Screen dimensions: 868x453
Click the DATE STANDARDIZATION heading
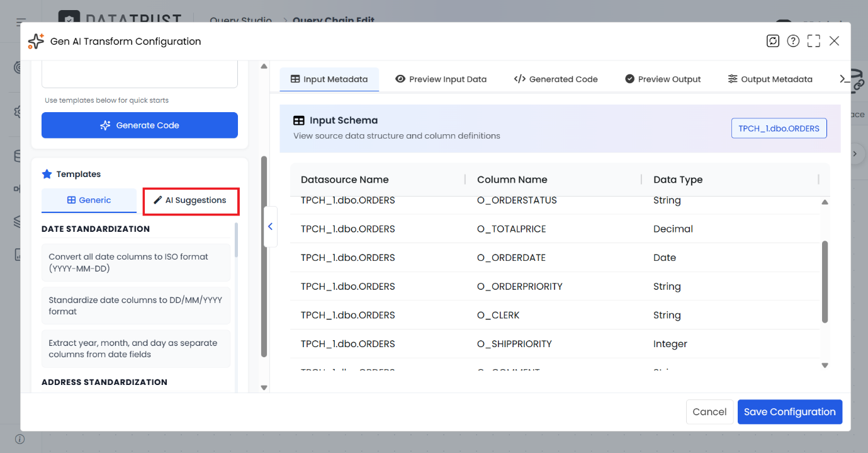tap(96, 229)
